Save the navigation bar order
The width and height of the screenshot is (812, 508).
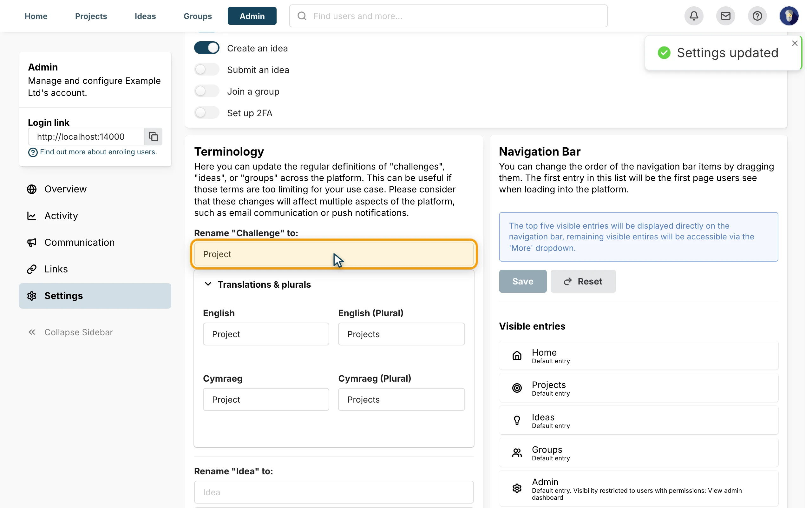(523, 281)
